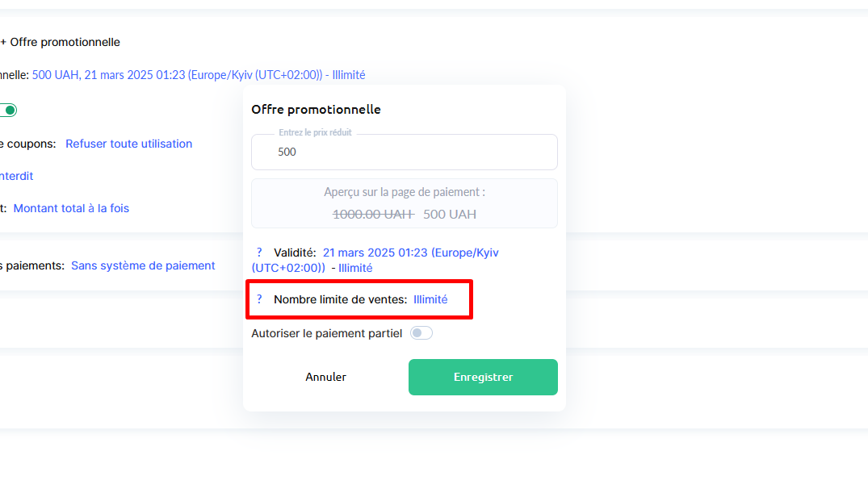Click the payment page preview box

coord(404,203)
